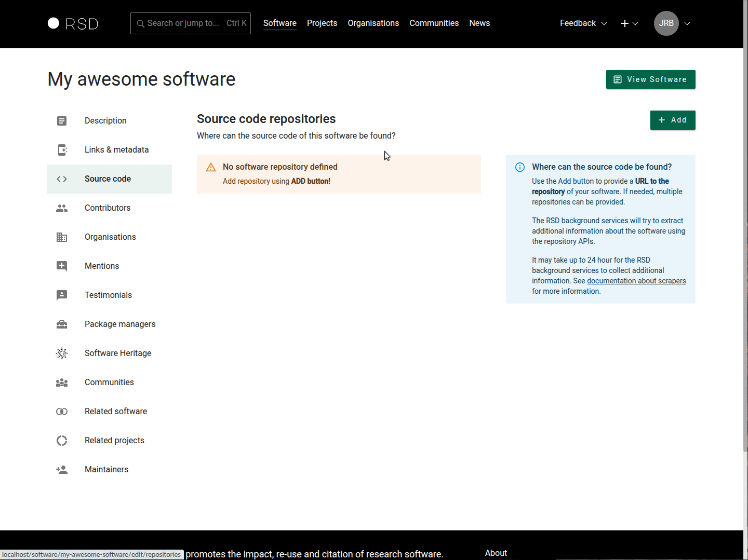Click the Software Heritage icon
Screen dimensions: 748x560
pyautogui.click(x=62, y=353)
